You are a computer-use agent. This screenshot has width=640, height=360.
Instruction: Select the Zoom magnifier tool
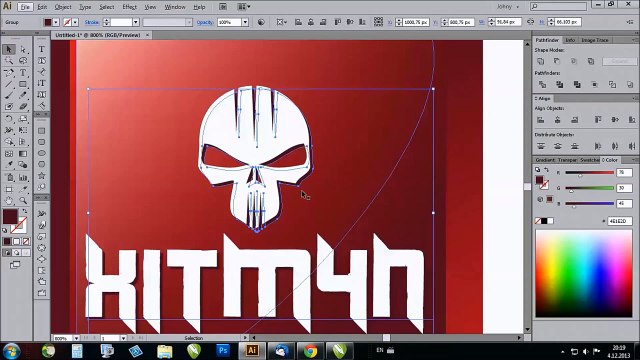(x=23, y=200)
